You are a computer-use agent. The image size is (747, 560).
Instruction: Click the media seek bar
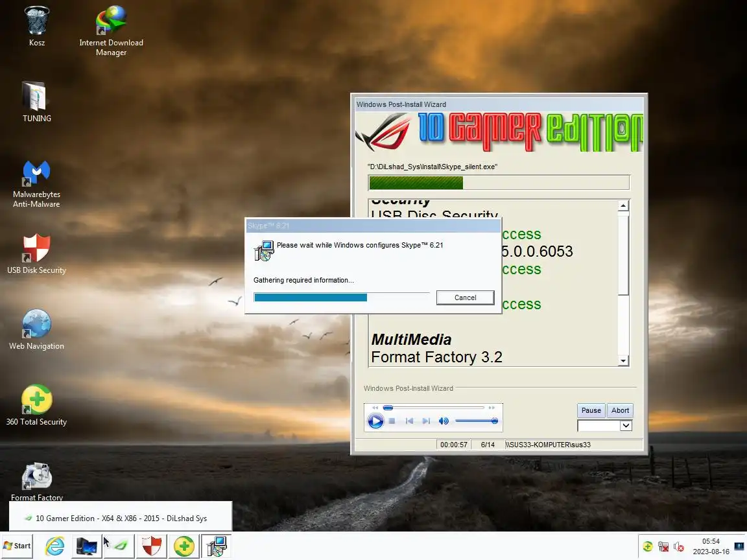click(x=434, y=408)
